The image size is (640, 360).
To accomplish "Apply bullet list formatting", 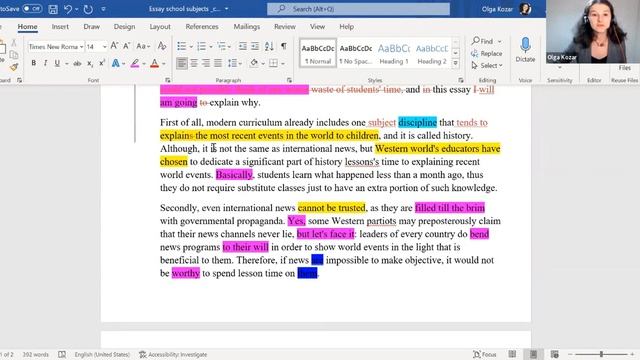I will point(182,46).
